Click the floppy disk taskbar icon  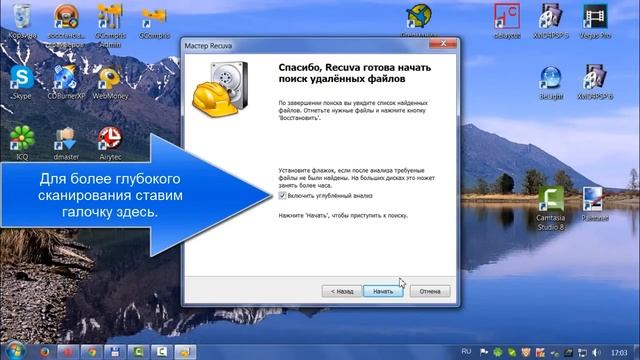115,352
